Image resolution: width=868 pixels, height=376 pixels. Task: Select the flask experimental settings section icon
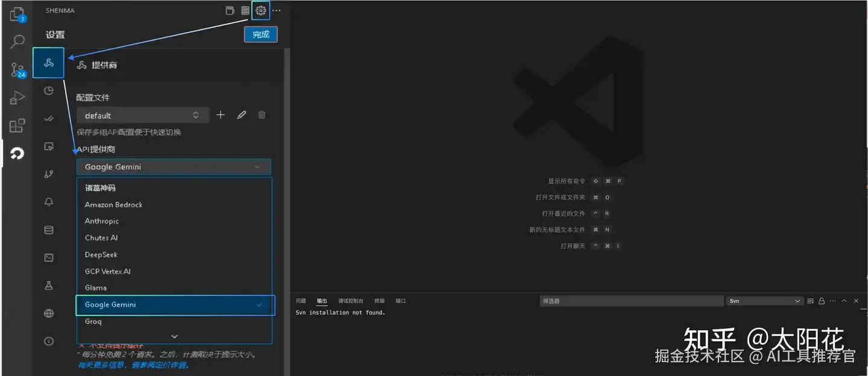[x=49, y=285]
